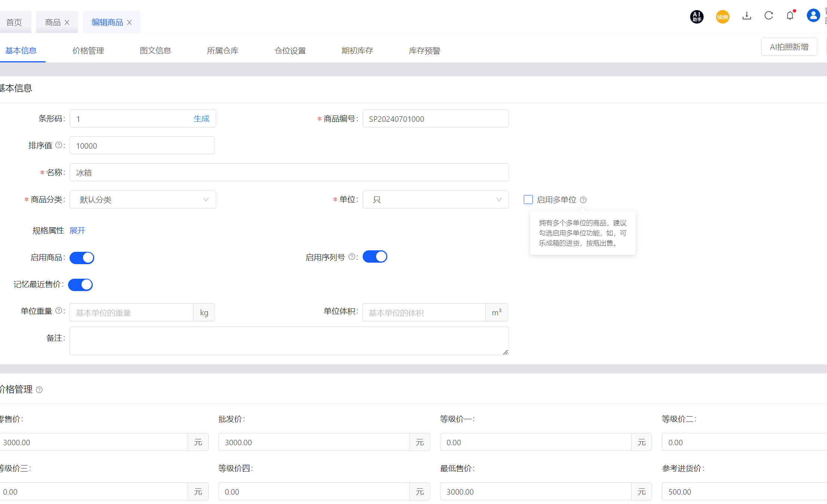Click 生成 to generate a barcode
The width and height of the screenshot is (827, 504).
[201, 118]
